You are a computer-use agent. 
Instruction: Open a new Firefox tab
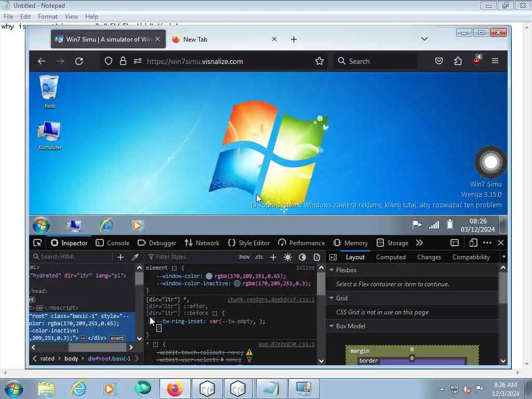(x=294, y=39)
